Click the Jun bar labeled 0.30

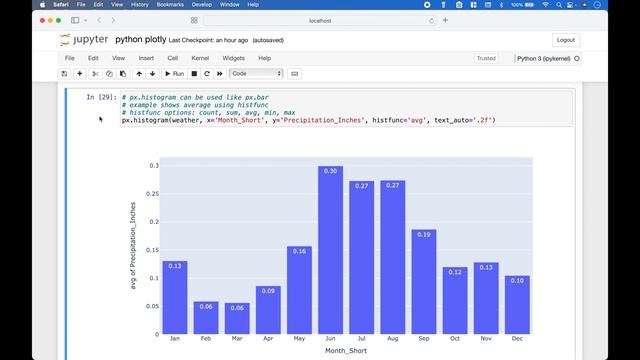coord(330,250)
